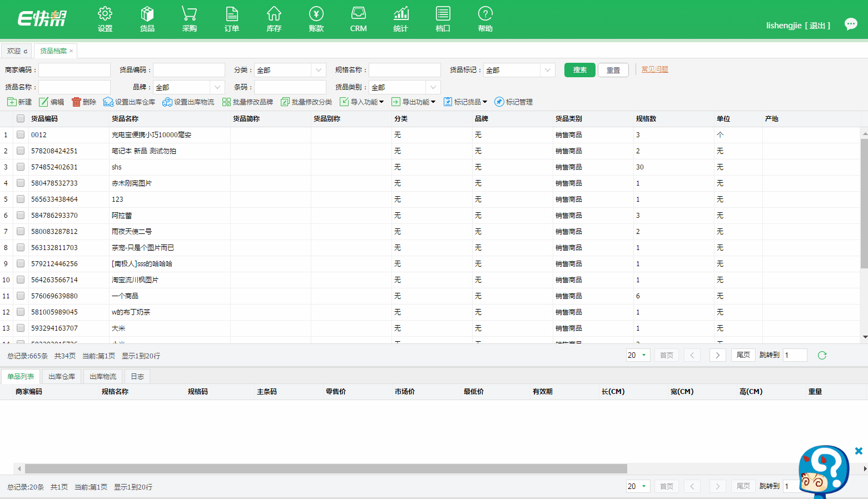868x499 pixels.
Task: Click 批量修改分类 toolbar item
Action: click(x=306, y=102)
